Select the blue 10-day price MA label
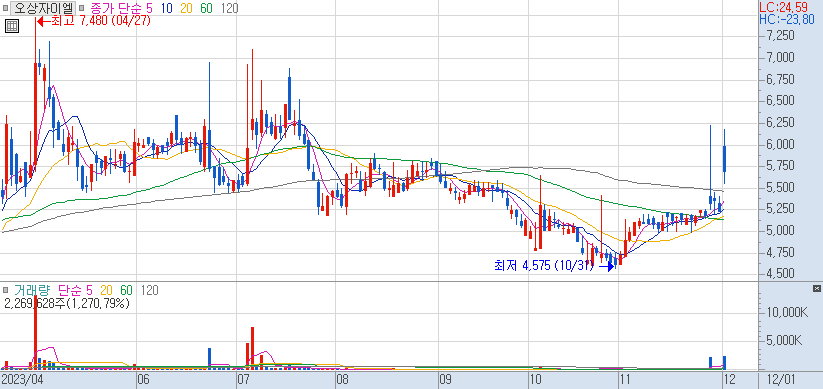The width and height of the screenshot is (823, 389). (167, 8)
